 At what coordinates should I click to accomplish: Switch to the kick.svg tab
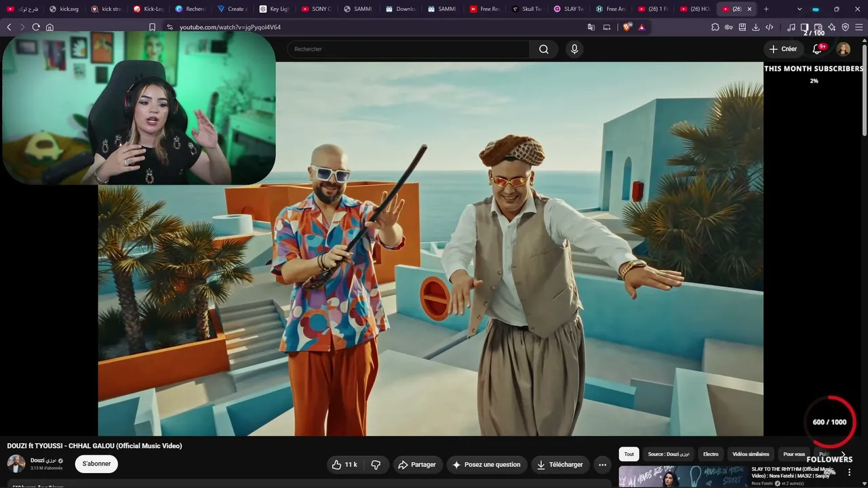(x=64, y=9)
